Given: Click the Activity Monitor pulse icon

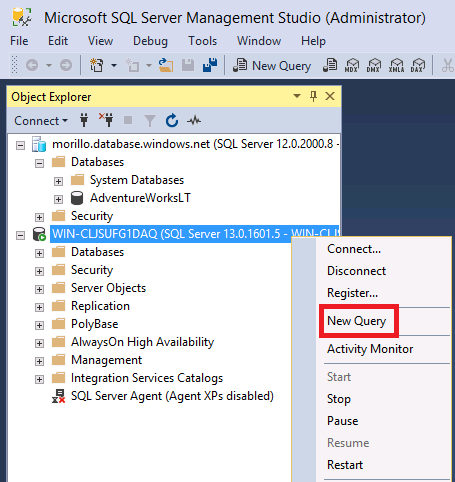Looking at the screenshot, I should [194, 120].
